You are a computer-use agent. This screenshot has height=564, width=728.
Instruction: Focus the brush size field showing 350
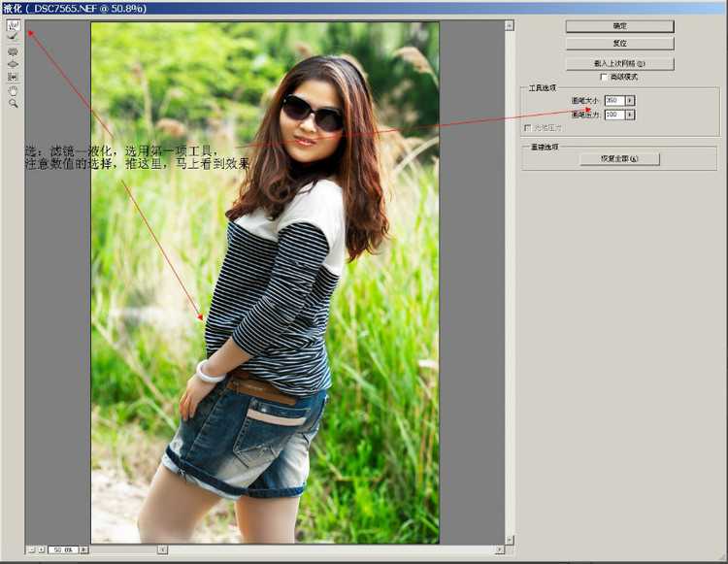pyautogui.click(x=614, y=100)
